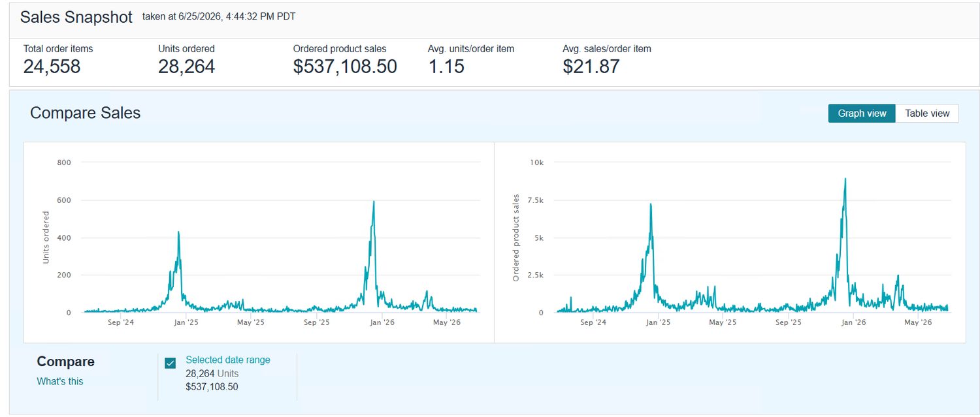Image resolution: width=980 pixels, height=417 pixels.
Task: Click the Ordered product sales value $537,108.50 in the snapshot
Action: pyautogui.click(x=345, y=67)
